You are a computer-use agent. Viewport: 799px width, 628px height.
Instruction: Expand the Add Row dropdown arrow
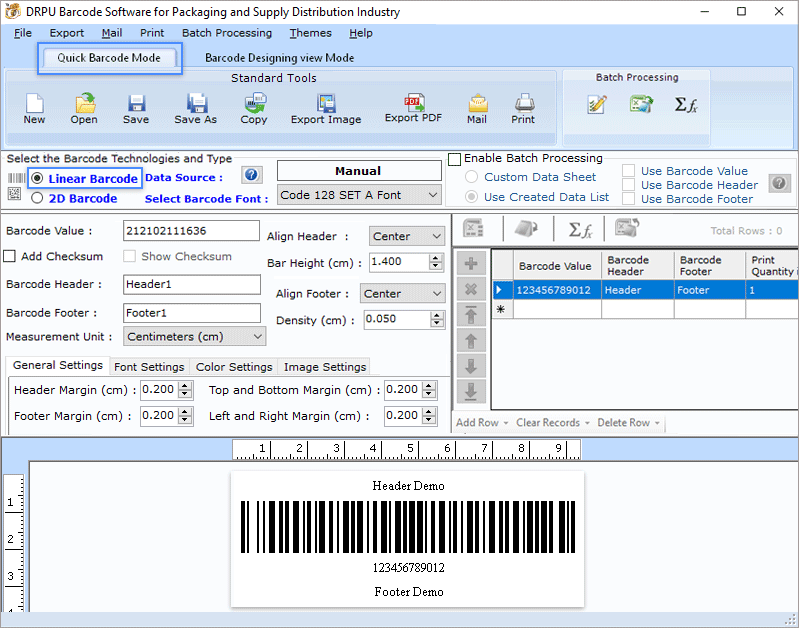click(505, 423)
